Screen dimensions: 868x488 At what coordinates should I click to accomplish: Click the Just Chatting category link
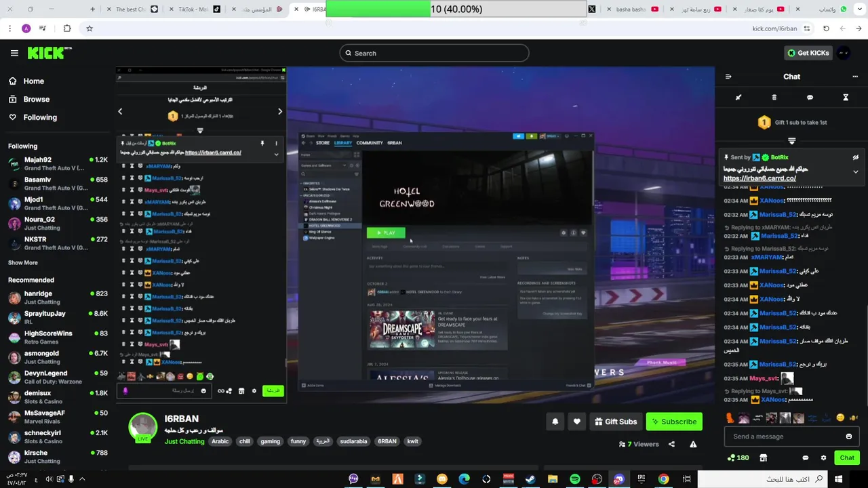point(184,441)
